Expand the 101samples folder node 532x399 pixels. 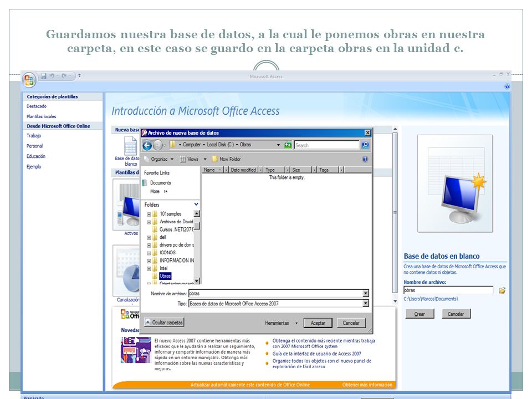coord(149,214)
